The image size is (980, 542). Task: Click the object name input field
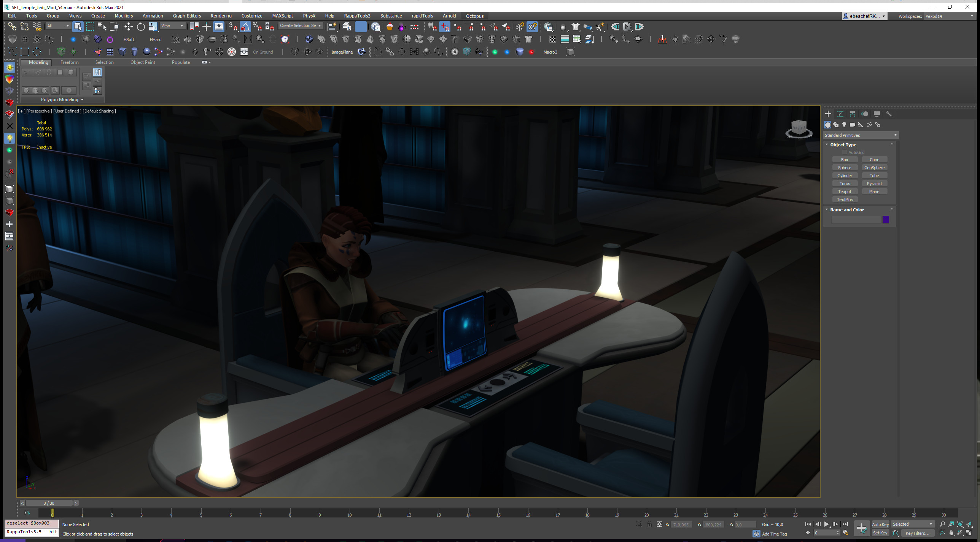point(856,220)
